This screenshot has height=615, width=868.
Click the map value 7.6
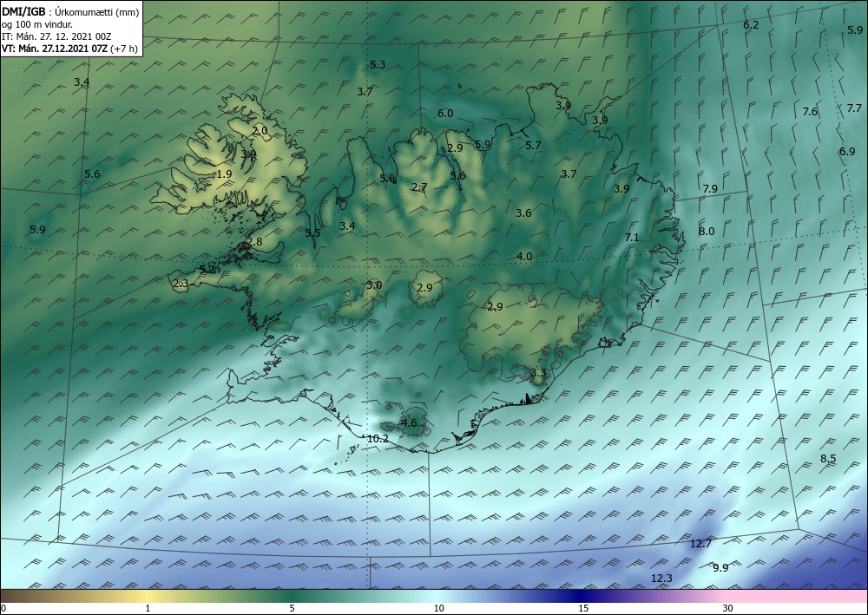pos(810,112)
